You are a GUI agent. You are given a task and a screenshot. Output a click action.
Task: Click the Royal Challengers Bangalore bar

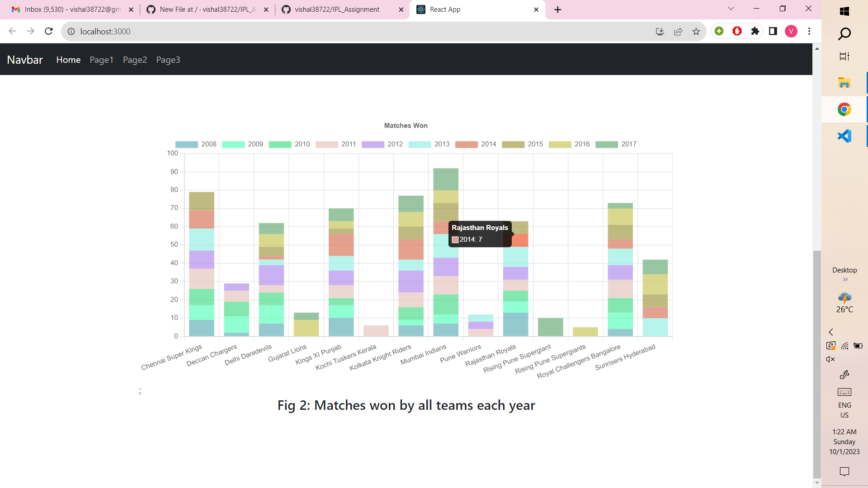point(620,270)
